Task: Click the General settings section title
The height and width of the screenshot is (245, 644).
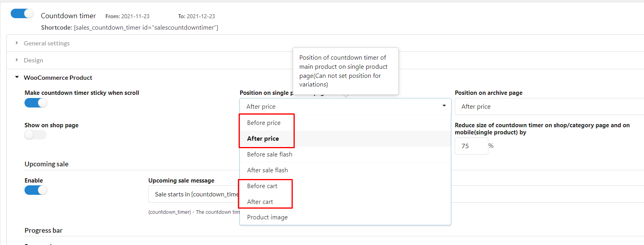Action: tap(47, 43)
